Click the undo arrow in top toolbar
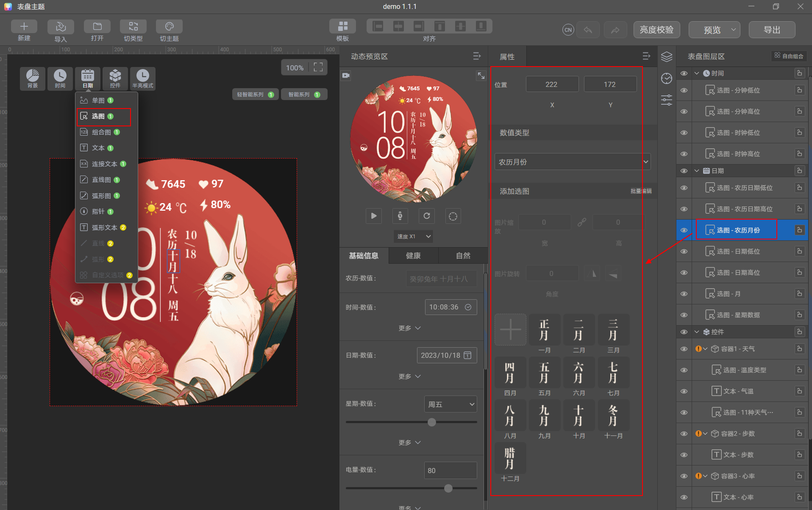The width and height of the screenshot is (812, 510). click(588, 30)
